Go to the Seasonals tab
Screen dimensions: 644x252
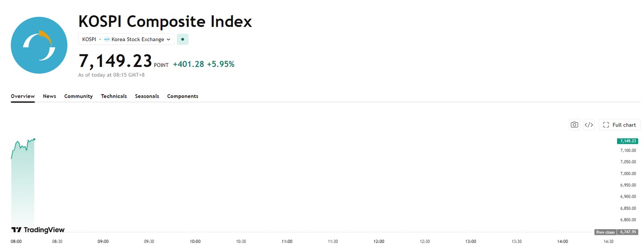tap(147, 96)
